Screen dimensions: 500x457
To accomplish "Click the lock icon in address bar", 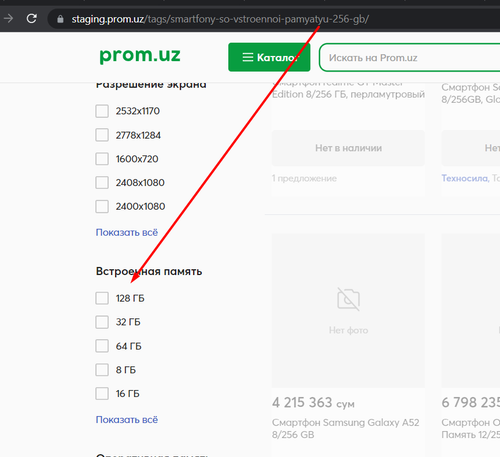I will tap(60, 19).
